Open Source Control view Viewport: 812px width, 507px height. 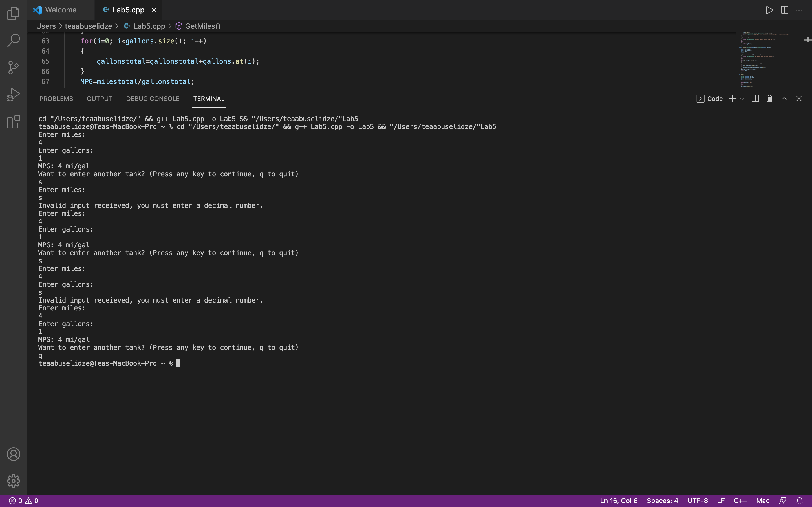click(x=14, y=67)
